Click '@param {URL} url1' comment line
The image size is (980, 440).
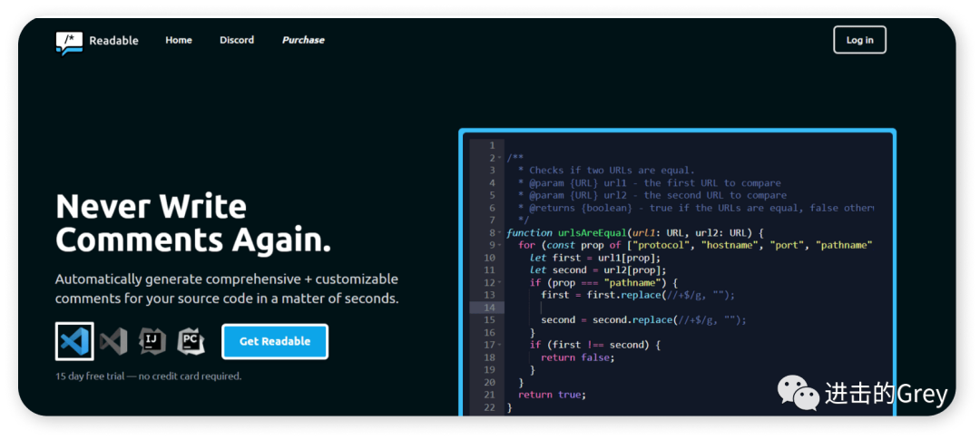pyautogui.click(x=650, y=183)
